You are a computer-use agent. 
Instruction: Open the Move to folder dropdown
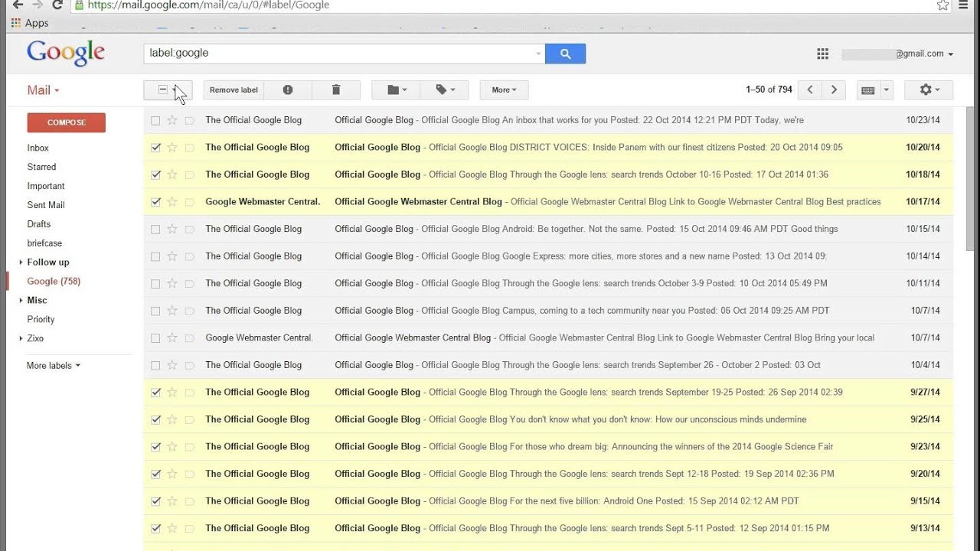pos(397,90)
